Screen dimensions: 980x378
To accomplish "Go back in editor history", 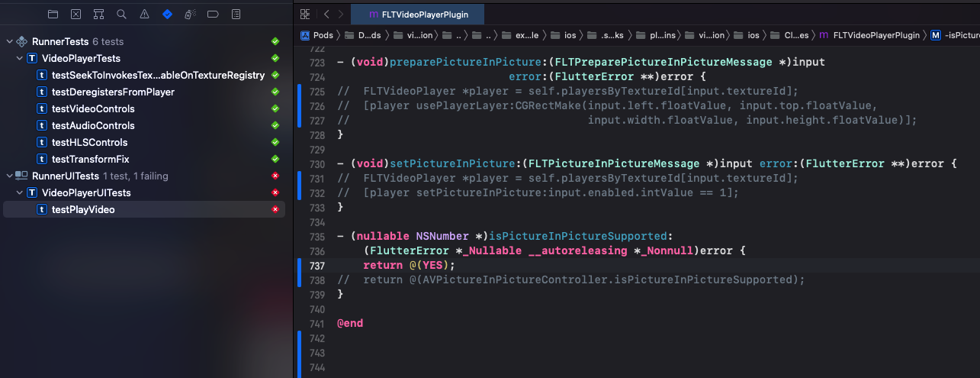I will click(326, 15).
